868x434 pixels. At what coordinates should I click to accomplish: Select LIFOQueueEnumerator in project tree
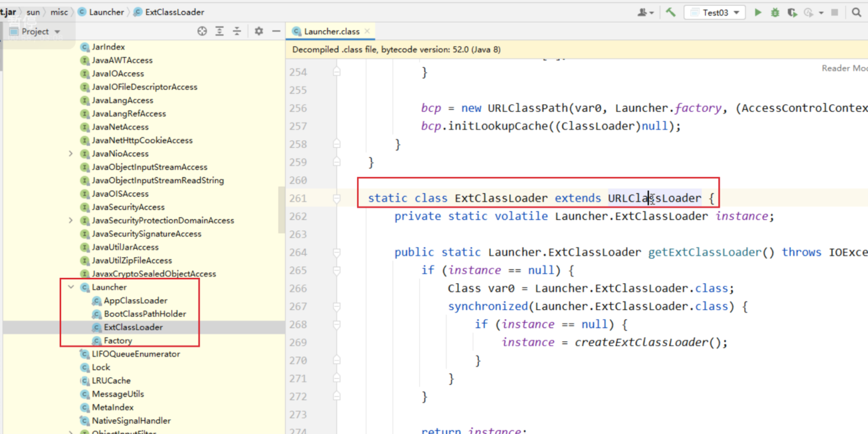pyautogui.click(x=136, y=354)
